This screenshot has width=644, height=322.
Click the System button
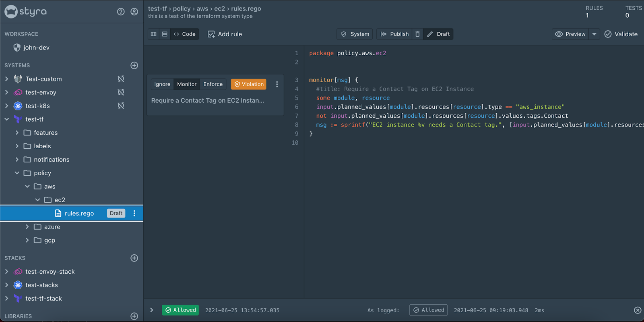point(355,34)
